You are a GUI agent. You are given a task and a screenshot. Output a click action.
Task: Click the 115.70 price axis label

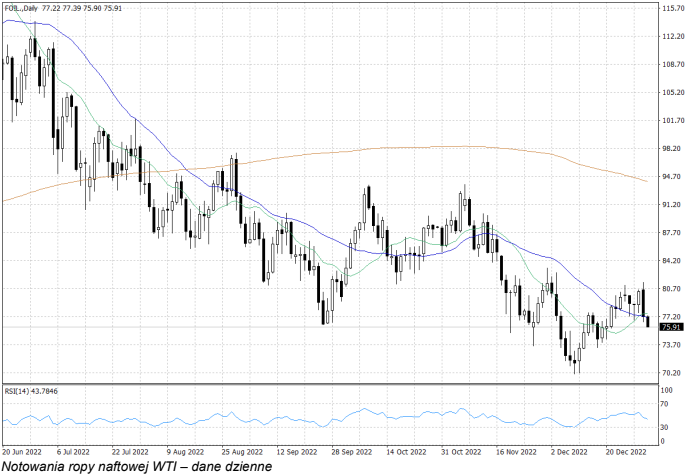(x=672, y=8)
